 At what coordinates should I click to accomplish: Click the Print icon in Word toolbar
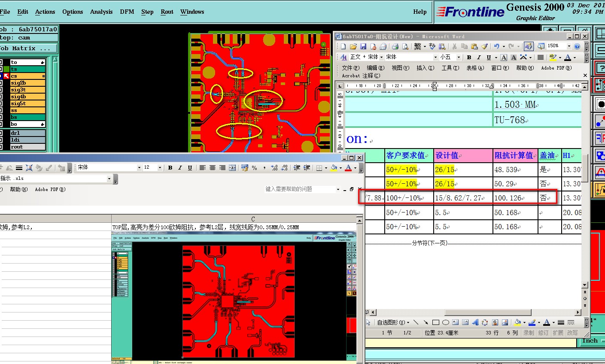(395, 46)
